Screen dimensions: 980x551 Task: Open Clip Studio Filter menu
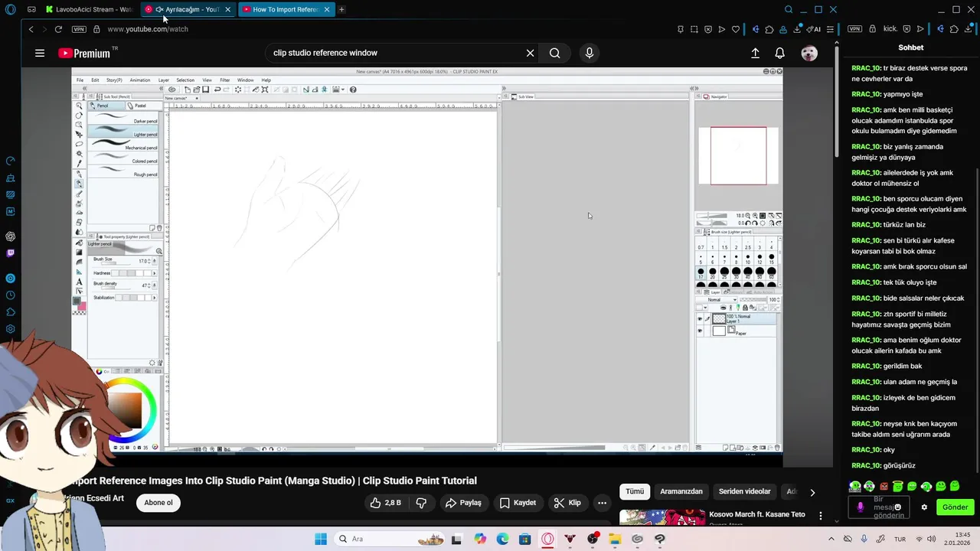tap(225, 80)
